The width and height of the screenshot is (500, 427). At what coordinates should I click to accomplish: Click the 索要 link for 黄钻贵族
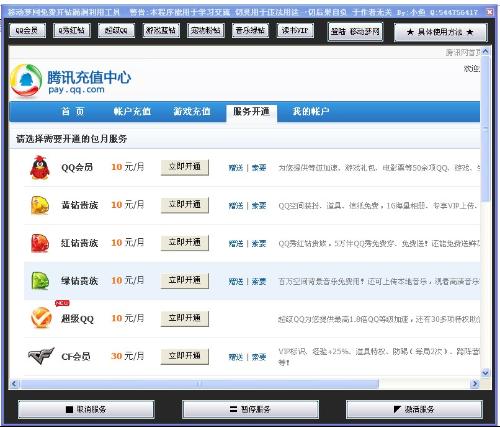259,206
